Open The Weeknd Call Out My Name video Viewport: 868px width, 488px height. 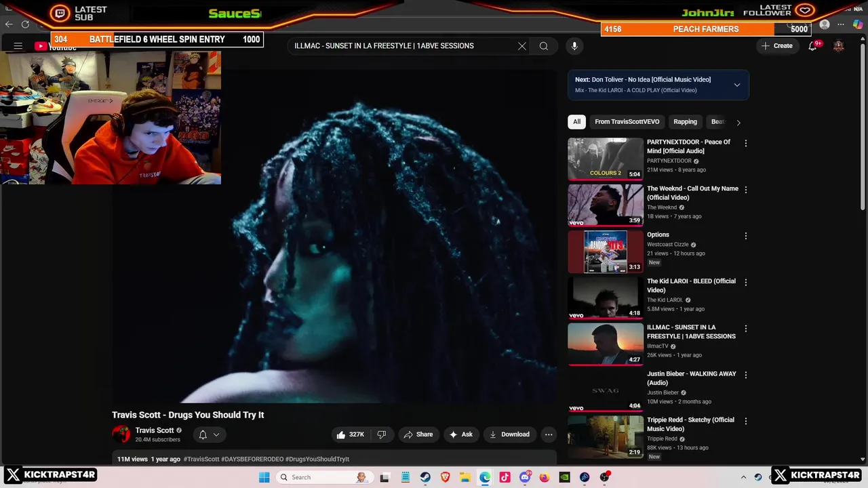[x=692, y=193]
